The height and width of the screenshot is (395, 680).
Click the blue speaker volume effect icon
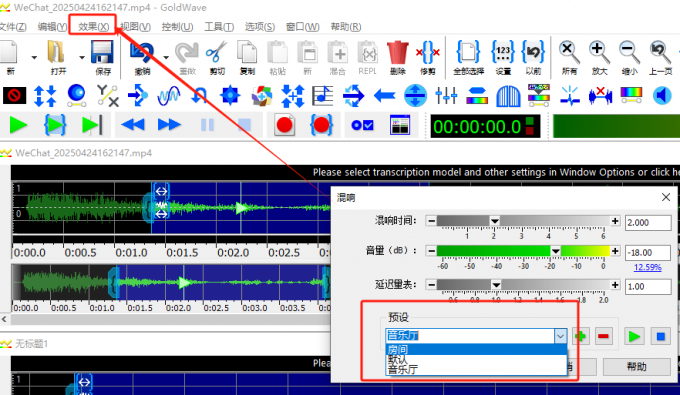[x=662, y=96]
